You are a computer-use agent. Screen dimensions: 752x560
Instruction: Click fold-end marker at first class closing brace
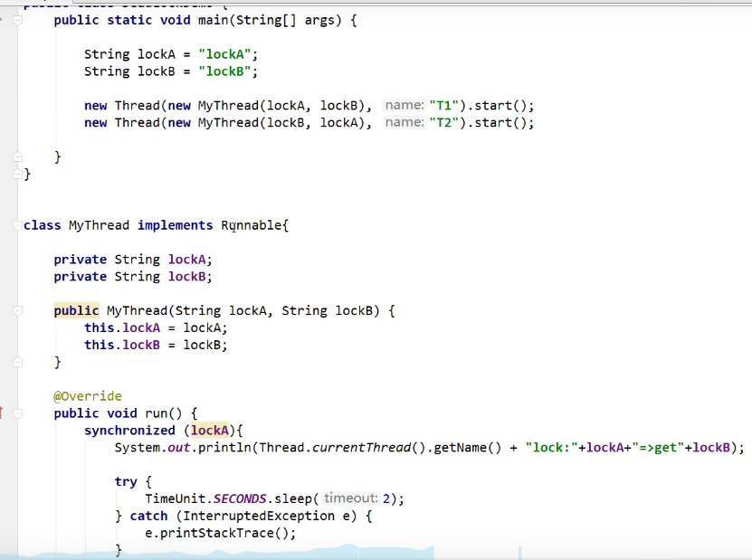(x=17, y=174)
